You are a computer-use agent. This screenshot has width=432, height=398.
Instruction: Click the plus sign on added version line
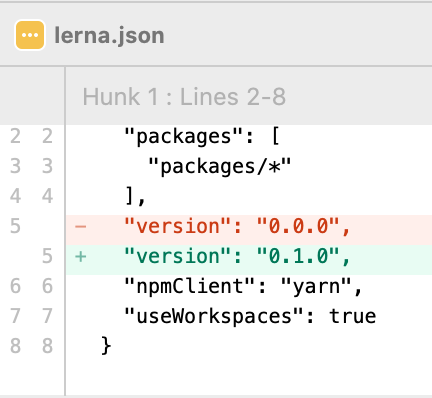click(81, 256)
